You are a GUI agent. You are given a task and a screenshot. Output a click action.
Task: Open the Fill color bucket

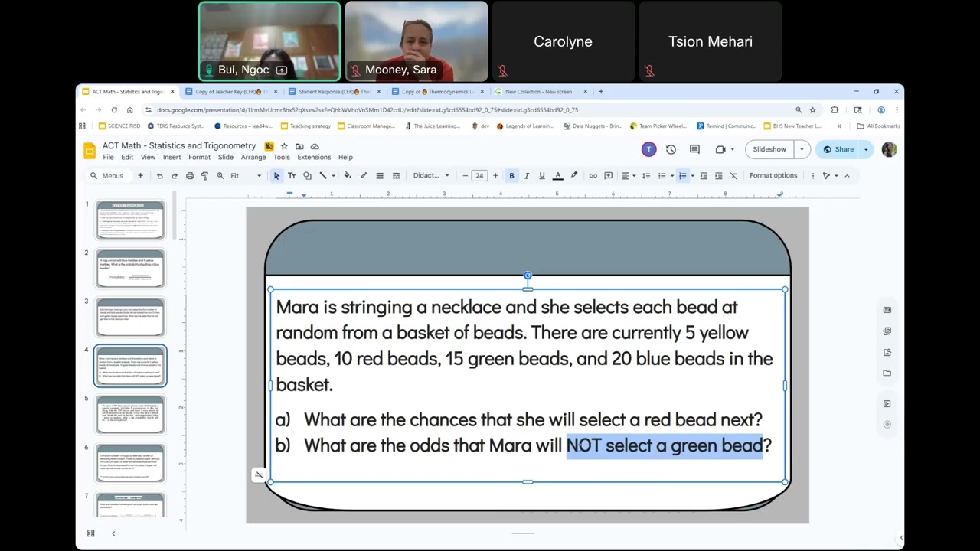(348, 176)
